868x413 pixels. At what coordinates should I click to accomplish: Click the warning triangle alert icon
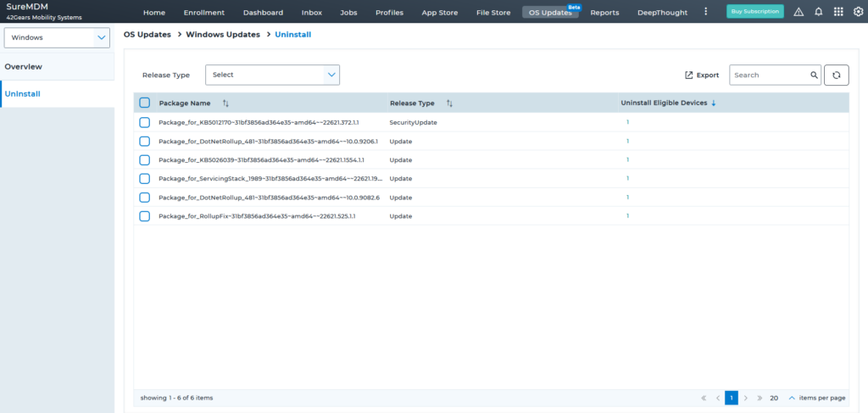point(798,12)
